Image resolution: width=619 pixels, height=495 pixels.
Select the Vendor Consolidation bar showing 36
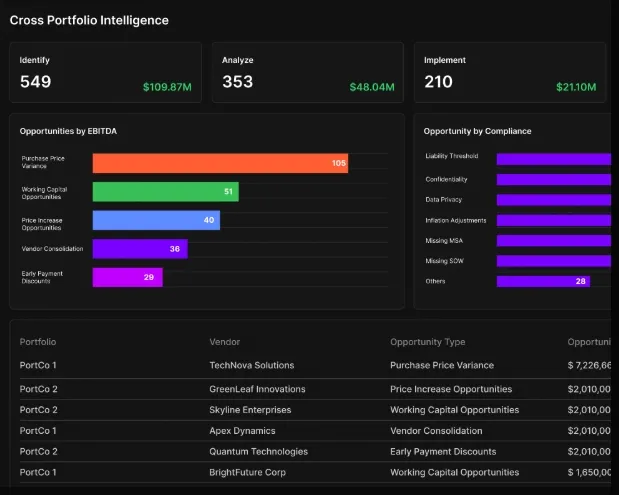[x=140, y=249]
